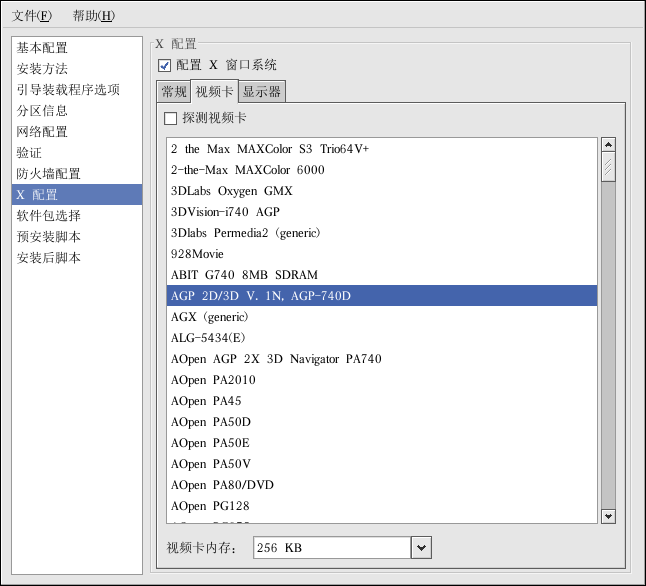Open the 帮助(H) menu
646x586 pixels.
[x=93, y=16]
